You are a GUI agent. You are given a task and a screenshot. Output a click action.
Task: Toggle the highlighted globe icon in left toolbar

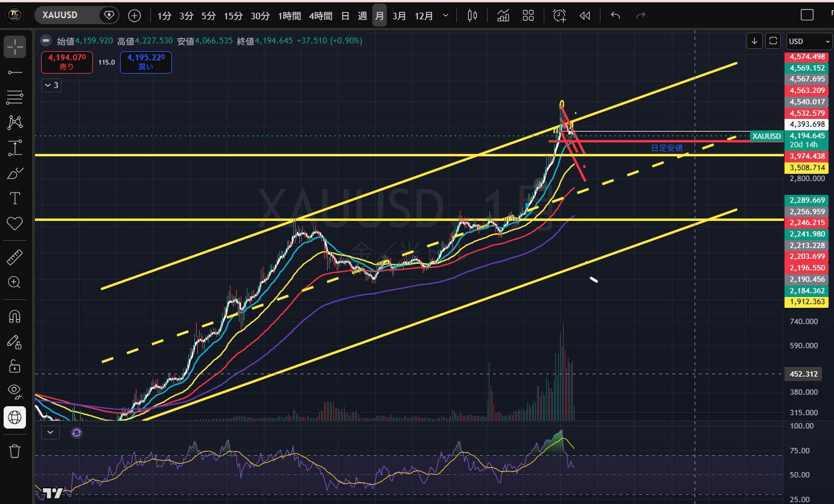pos(14,417)
